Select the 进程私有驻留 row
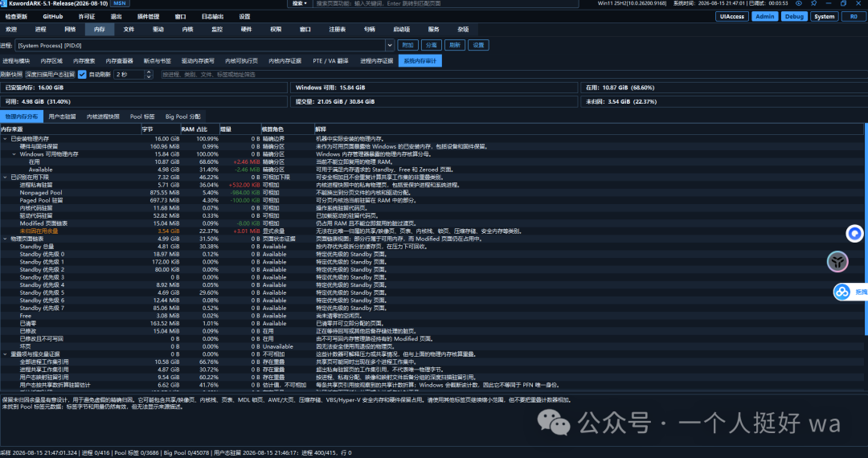 coord(432,185)
